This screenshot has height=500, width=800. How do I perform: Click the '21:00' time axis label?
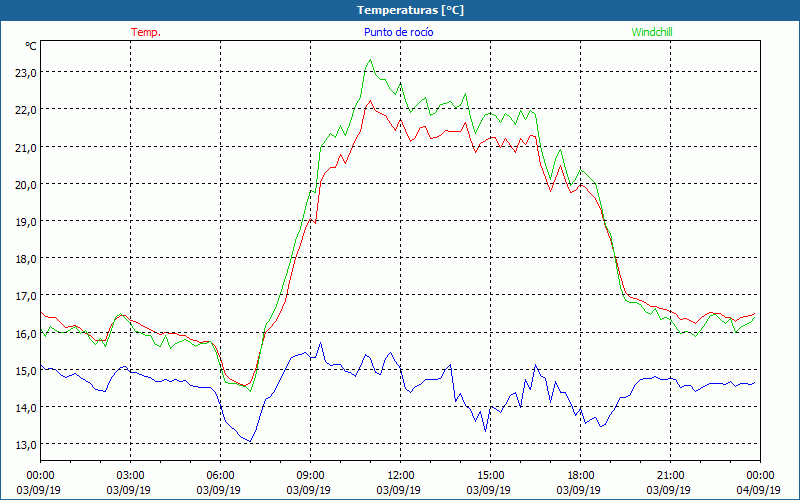(670, 476)
